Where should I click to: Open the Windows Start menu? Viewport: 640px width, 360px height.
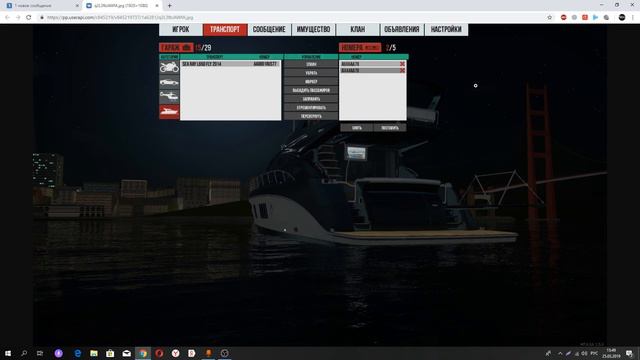click(x=8, y=353)
